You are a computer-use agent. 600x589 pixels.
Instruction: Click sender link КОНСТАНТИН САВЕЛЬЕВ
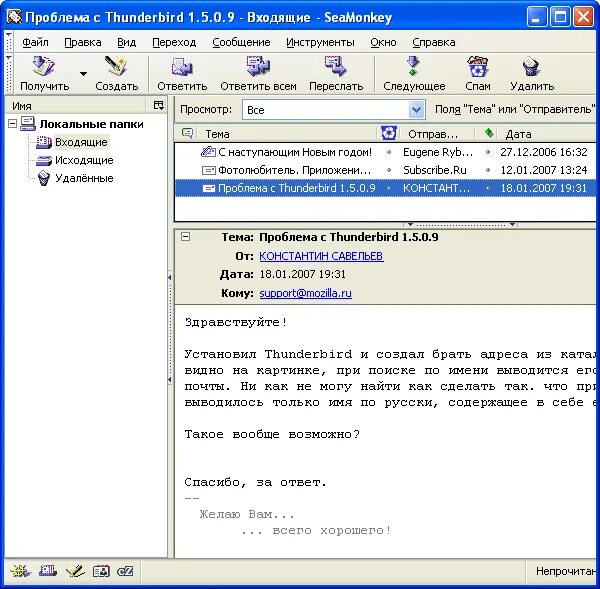(321, 256)
